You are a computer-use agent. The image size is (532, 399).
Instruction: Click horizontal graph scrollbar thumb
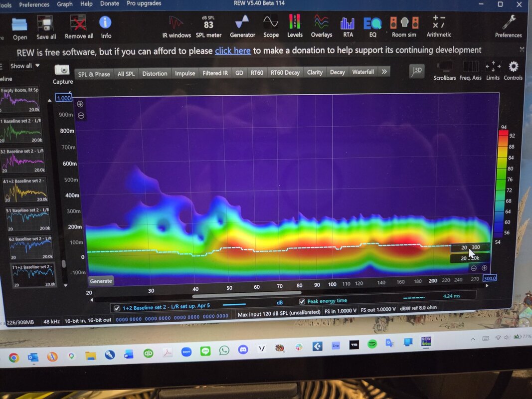247,294
